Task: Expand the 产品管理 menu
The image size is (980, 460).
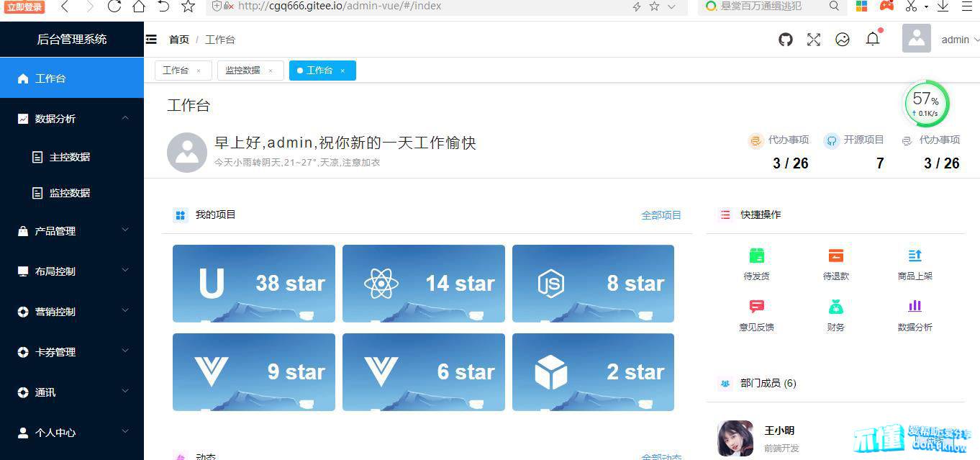Action: coord(72,231)
